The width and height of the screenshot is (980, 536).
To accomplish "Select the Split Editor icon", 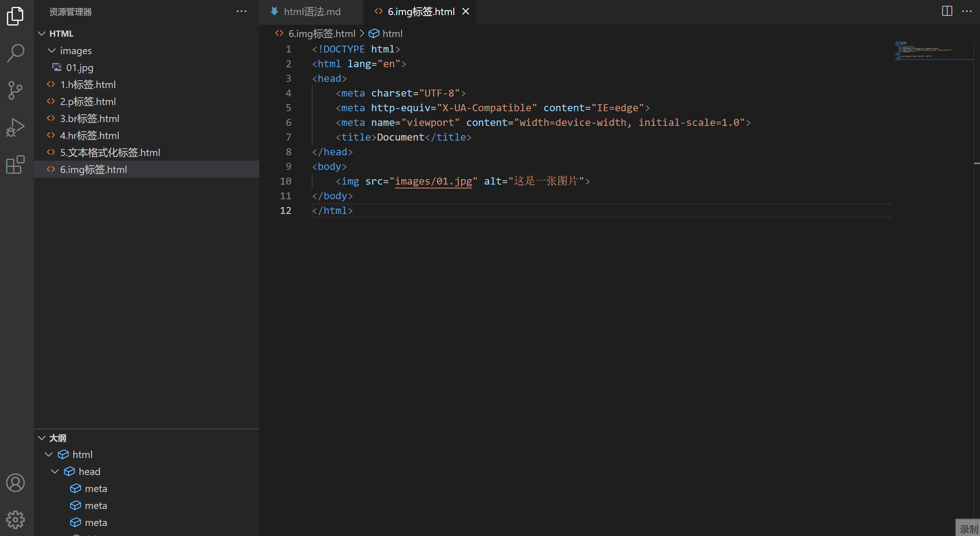I will point(947,11).
